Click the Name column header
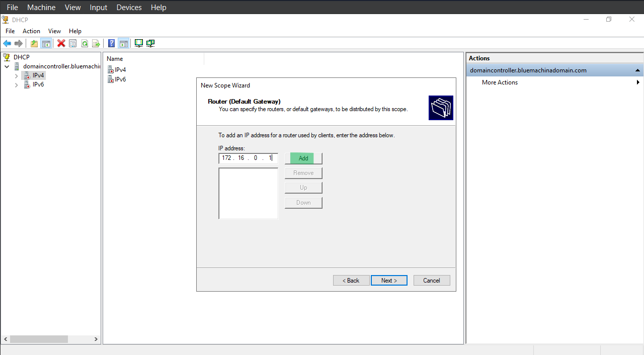 coord(154,59)
